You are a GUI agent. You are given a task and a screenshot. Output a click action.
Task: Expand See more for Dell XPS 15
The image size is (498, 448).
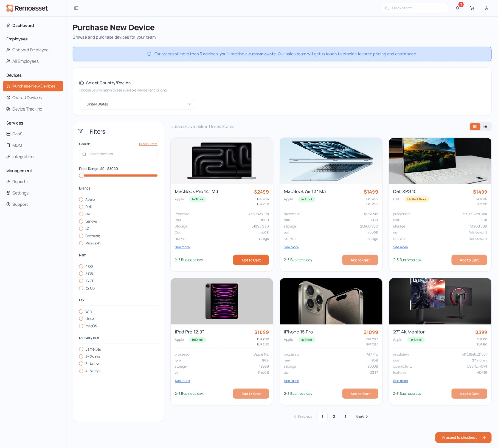click(401, 247)
